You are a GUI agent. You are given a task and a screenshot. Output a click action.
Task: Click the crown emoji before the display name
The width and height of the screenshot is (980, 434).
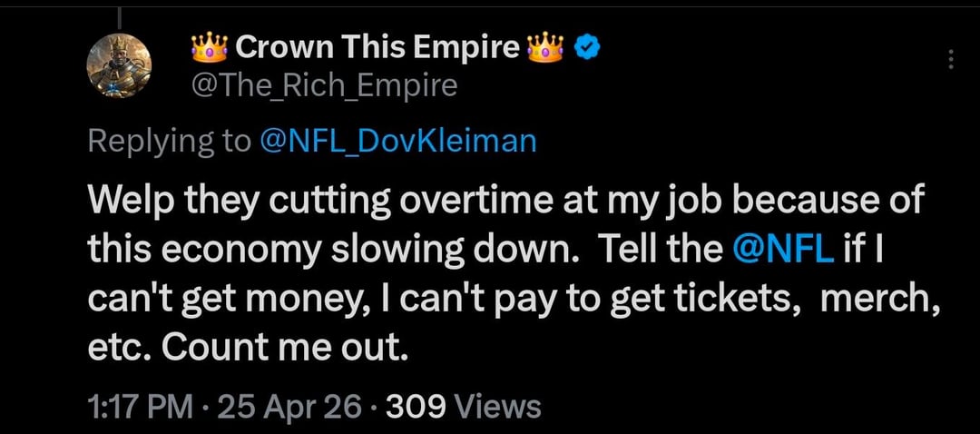point(208,46)
